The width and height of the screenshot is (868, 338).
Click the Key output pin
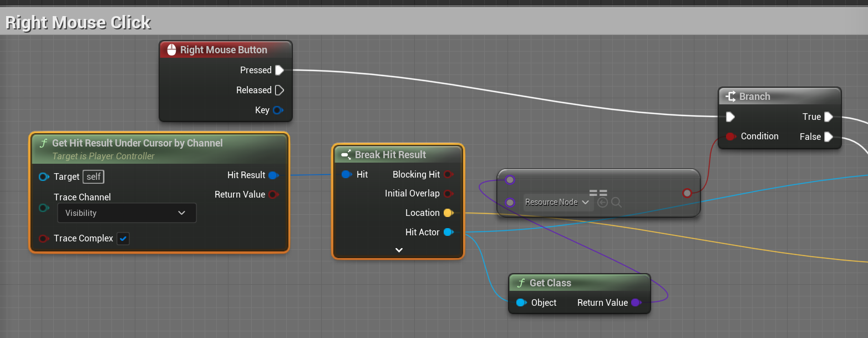point(278,110)
